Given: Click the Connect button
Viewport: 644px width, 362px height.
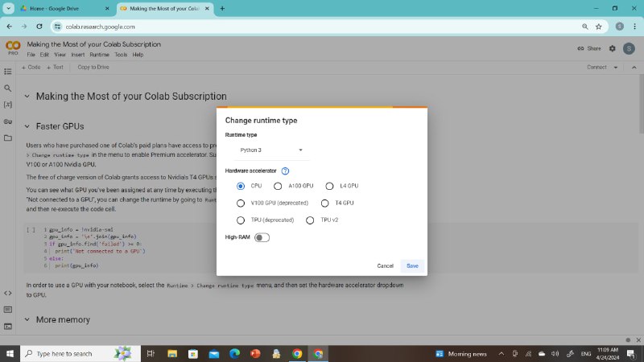Looking at the screenshot, I should 597,67.
